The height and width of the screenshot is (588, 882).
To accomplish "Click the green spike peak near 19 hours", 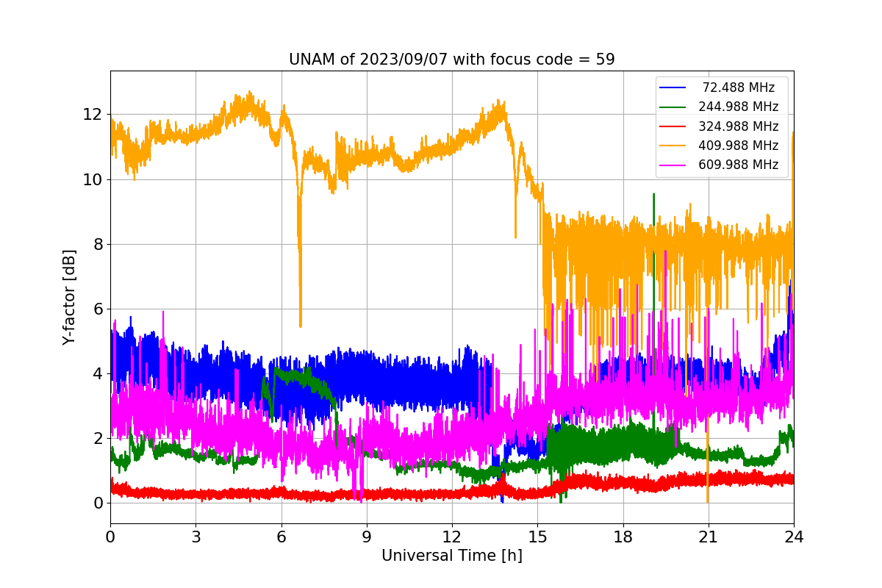I will [x=653, y=195].
